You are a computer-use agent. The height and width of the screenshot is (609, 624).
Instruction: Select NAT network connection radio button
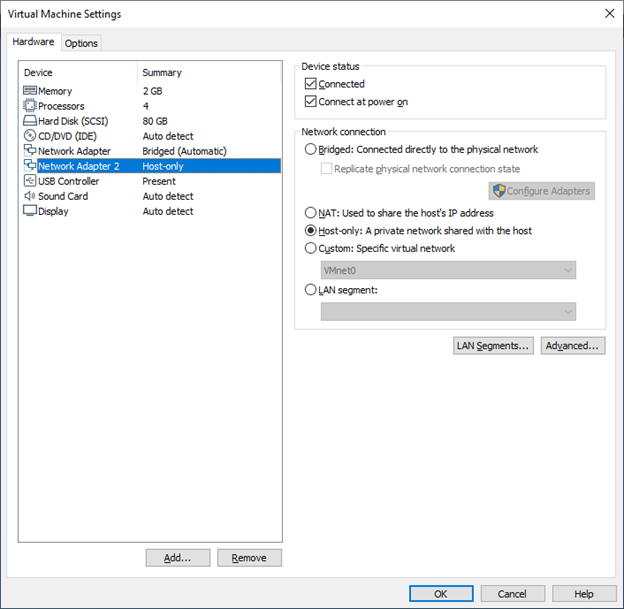(x=311, y=213)
